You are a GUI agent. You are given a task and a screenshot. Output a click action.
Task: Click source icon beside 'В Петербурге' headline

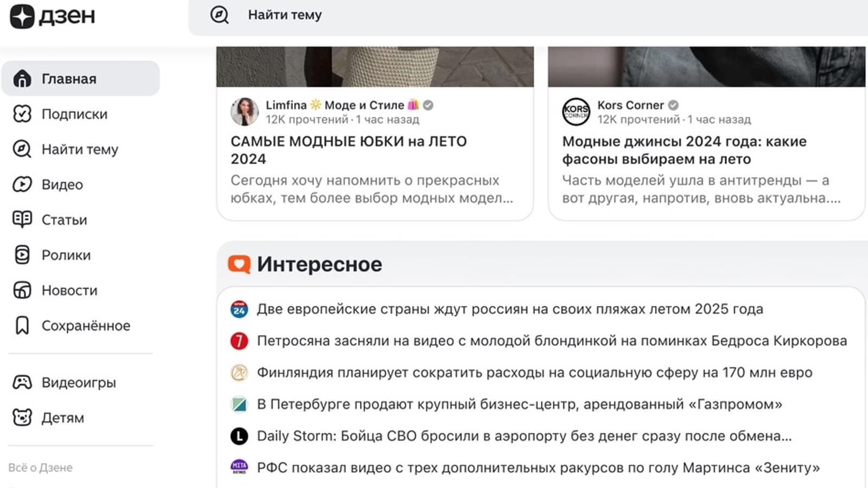(239, 404)
